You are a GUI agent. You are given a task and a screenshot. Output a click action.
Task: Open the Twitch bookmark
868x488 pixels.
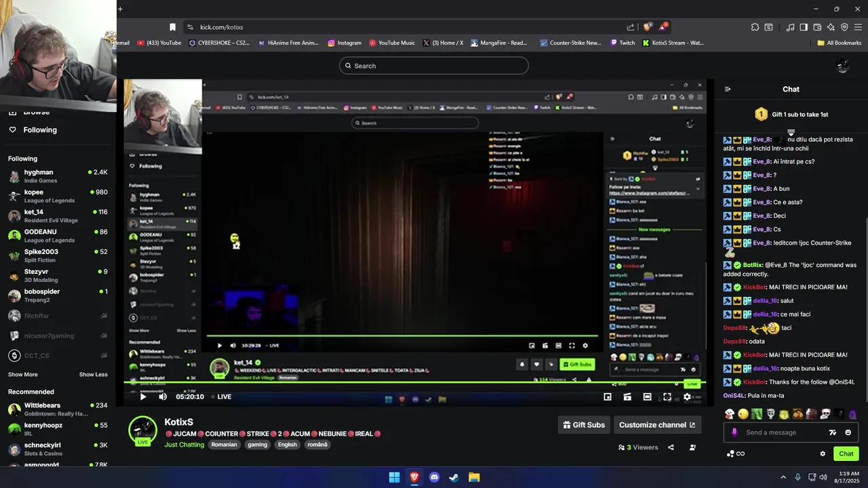pos(623,43)
